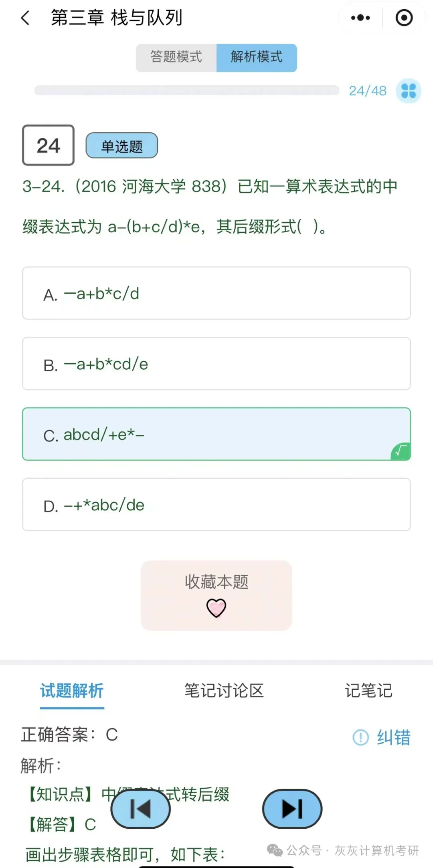Tap the back arrow icon
Viewport: 433px width, 868px height.
pyautogui.click(x=25, y=18)
